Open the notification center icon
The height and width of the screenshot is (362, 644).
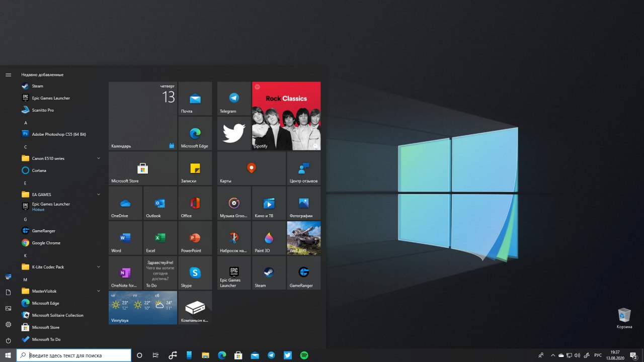click(634, 355)
